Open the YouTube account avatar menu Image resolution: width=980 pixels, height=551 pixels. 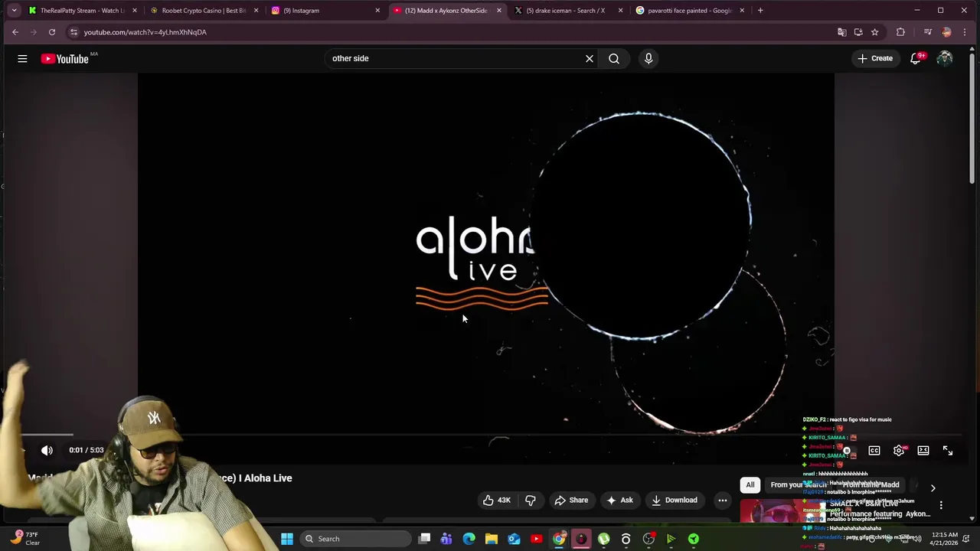[x=945, y=58]
